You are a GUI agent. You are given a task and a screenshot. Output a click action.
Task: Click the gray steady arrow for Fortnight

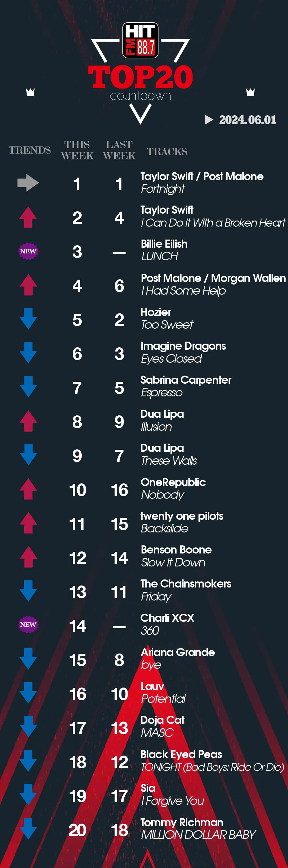tap(28, 183)
